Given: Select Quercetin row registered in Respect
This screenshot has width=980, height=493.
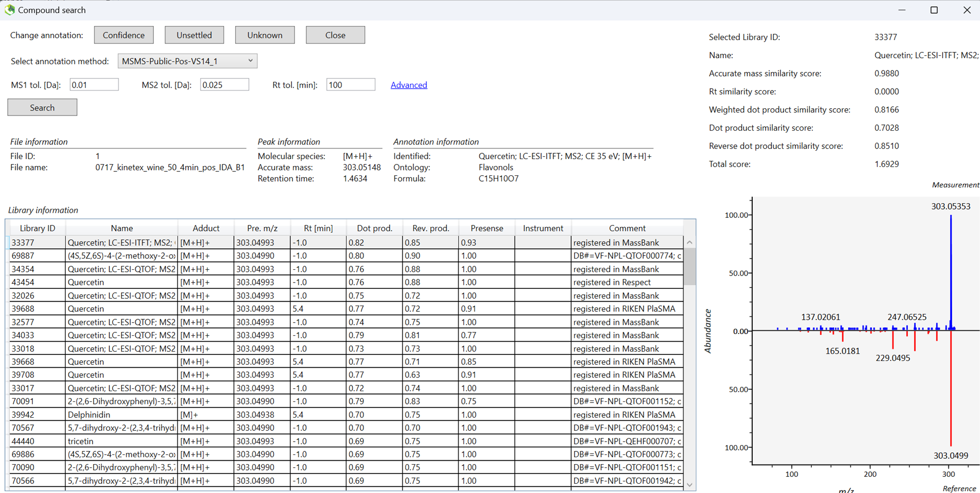Looking at the screenshot, I should coord(122,282).
